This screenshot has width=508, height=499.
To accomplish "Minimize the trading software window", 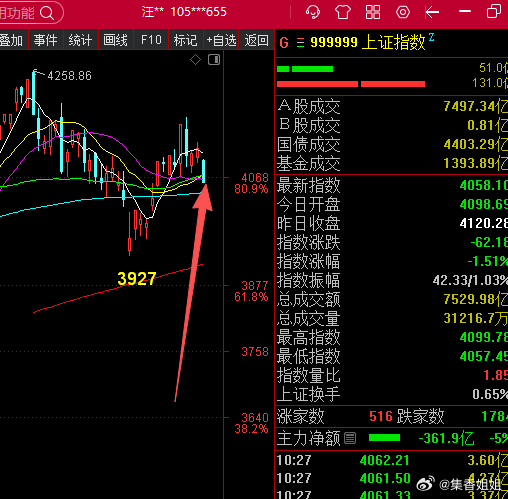I will click(465, 12).
